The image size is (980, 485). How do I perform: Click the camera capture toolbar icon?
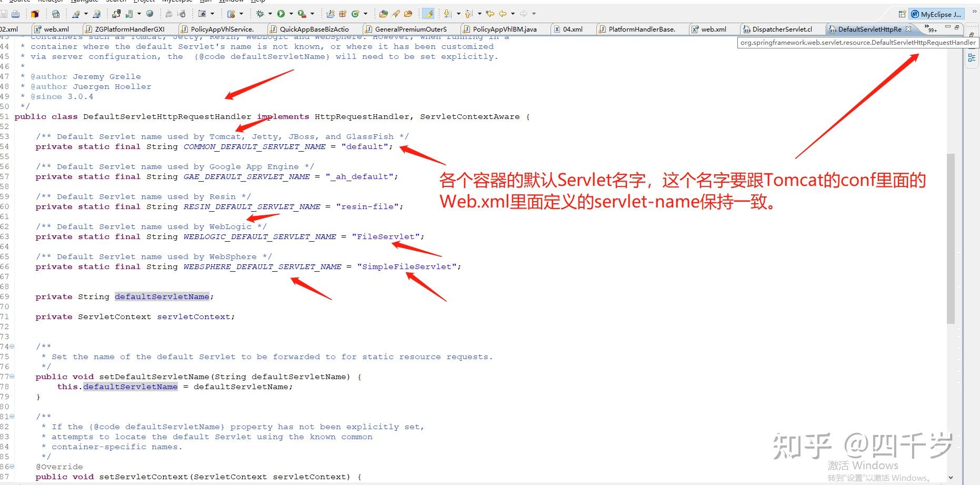pyautogui.click(x=202, y=14)
